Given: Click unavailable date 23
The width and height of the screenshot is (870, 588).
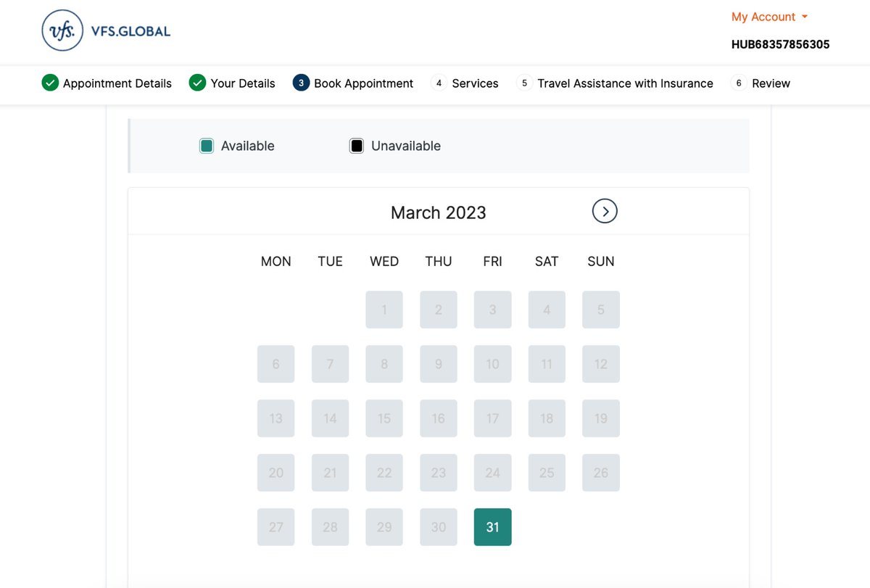Looking at the screenshot, I should pyautogui.click(x=439, y=473).
